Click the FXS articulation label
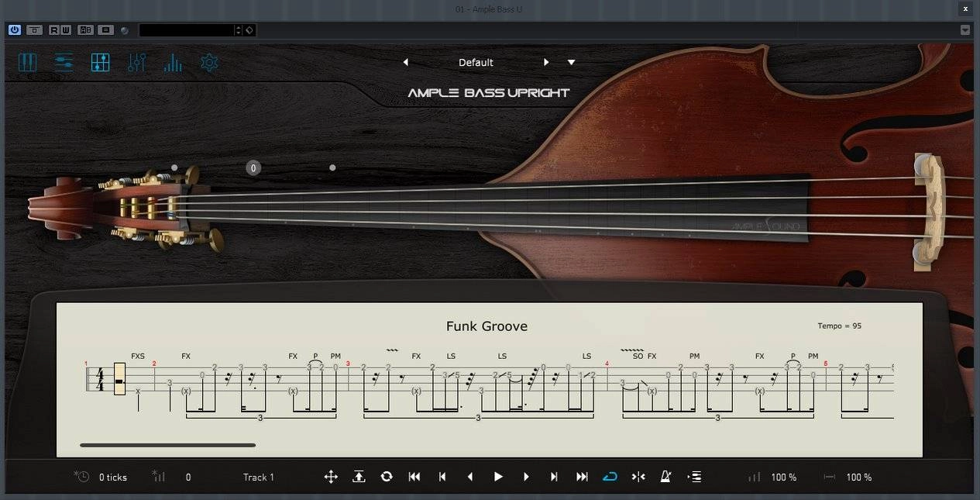 (138, 357)
